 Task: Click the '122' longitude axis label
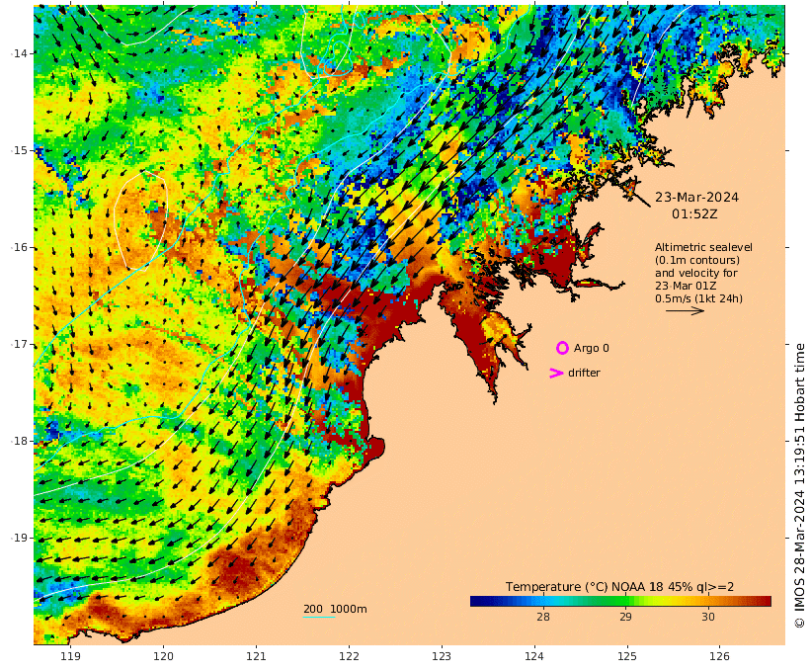[x=349, y=656]
